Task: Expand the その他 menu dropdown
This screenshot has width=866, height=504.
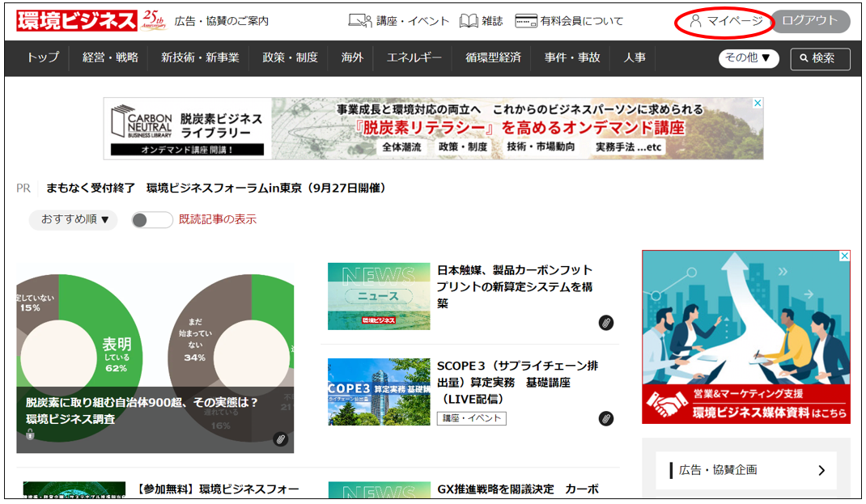Action: (x=748, y=58)
